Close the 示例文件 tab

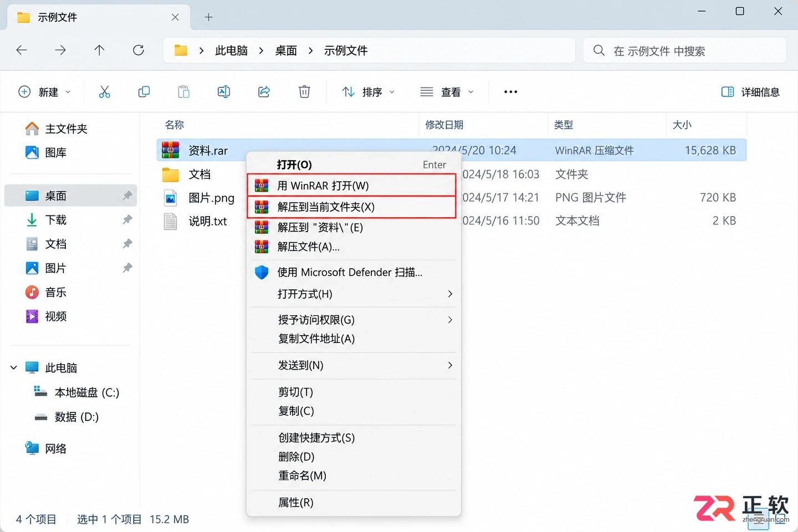coord(175,17)
